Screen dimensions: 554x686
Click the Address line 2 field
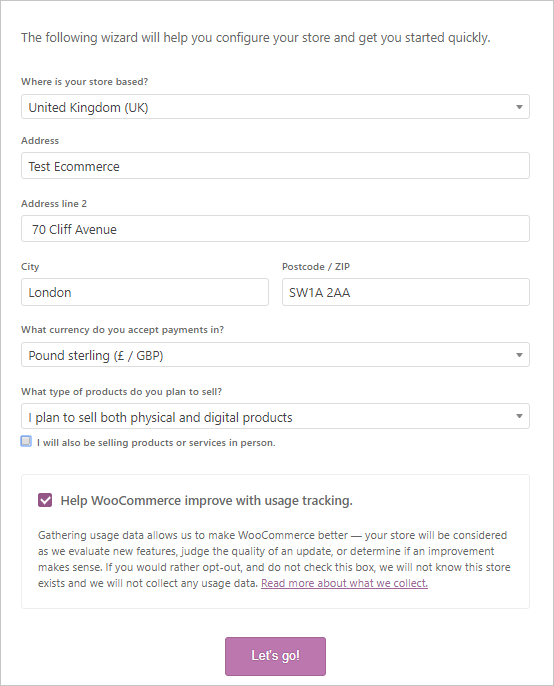pyautogui.click(x=275, y=229)
